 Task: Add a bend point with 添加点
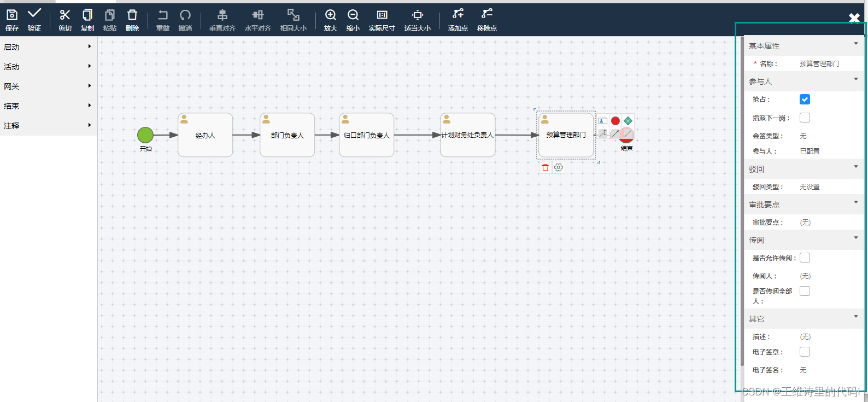pyautogui.click(x=458, y=20)
